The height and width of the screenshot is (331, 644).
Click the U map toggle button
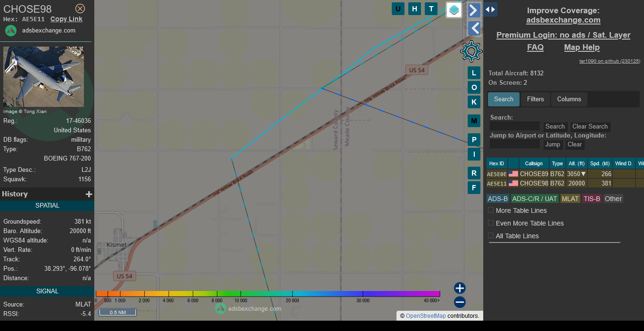(398, 8)
